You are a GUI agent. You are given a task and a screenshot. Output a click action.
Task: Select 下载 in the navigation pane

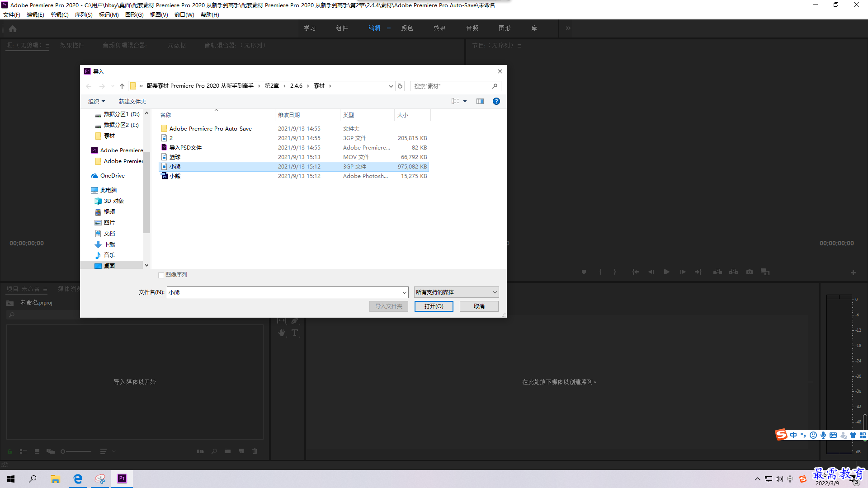click(x=109, y=244)
